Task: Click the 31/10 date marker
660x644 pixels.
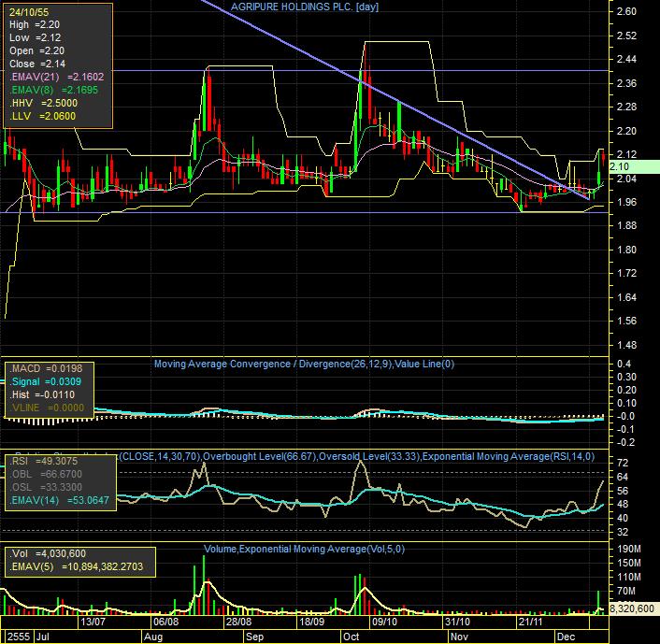Action: (x=457, y=622)
